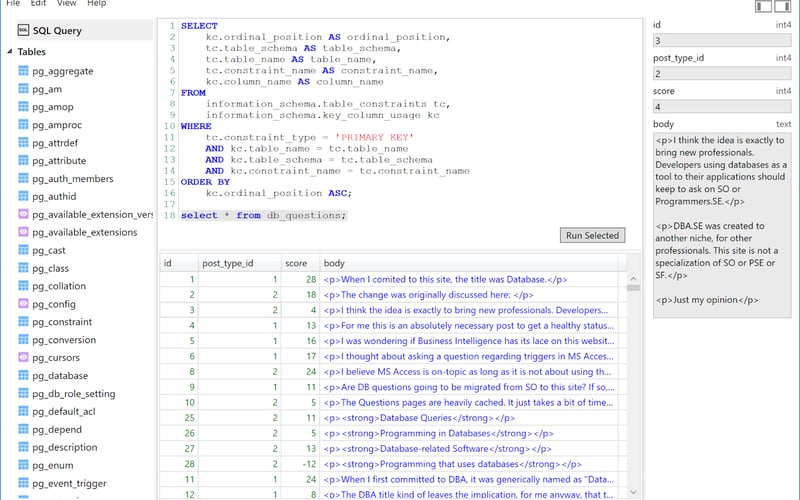This screenshot has height=500, width=800.
Task: Click the pg_constraint table icon
Action: coord(23,321)
